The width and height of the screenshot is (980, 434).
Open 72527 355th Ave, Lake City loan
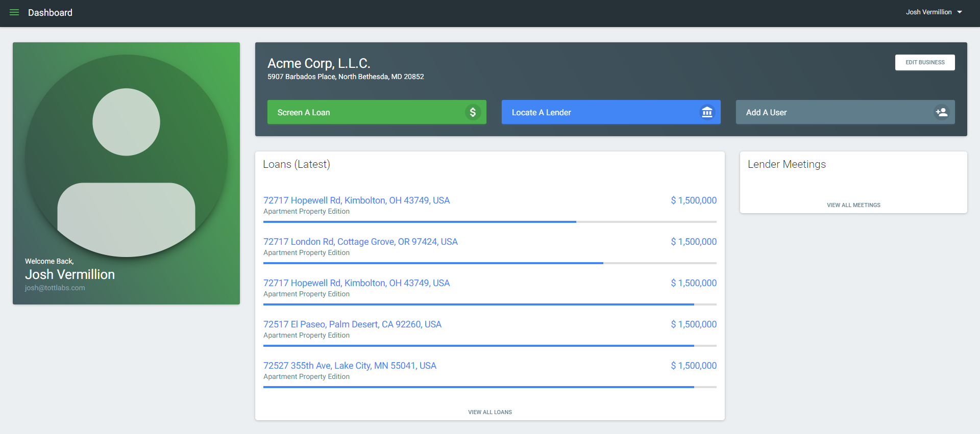350,366
